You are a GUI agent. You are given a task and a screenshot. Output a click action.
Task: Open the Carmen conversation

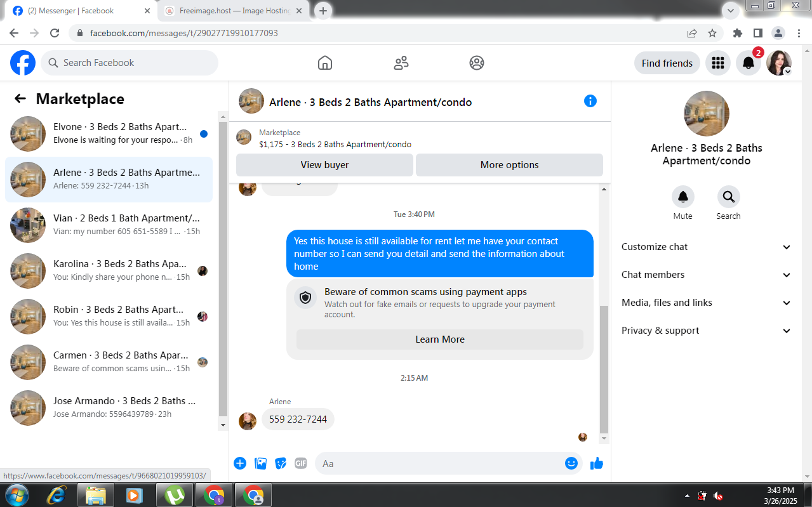pyautogui.click(x=109, y=362)
